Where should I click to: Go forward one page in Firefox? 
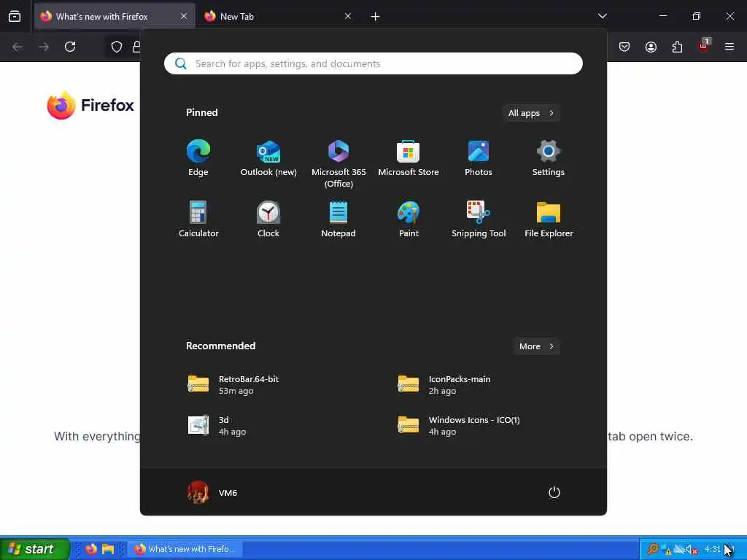pos(44,47)
